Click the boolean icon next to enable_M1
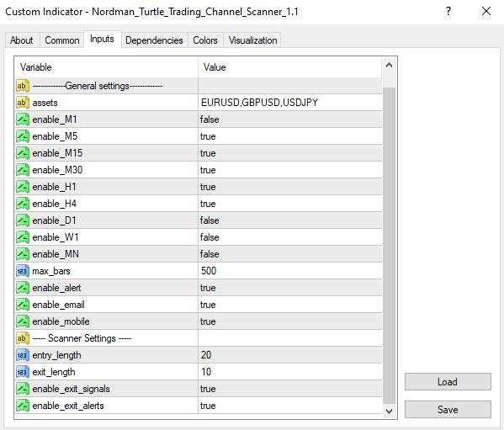 (23, 119)
